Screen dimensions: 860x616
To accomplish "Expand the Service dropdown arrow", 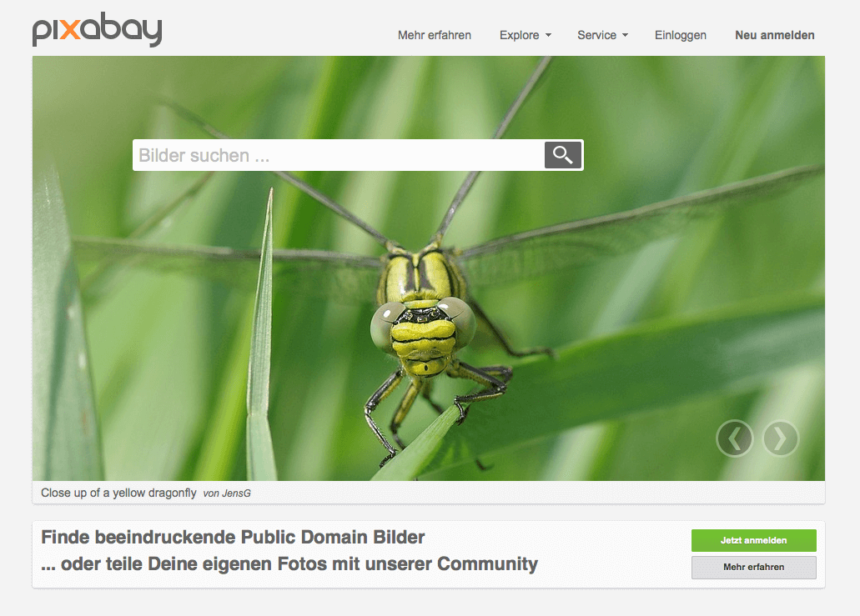I will tap(625, 36).
